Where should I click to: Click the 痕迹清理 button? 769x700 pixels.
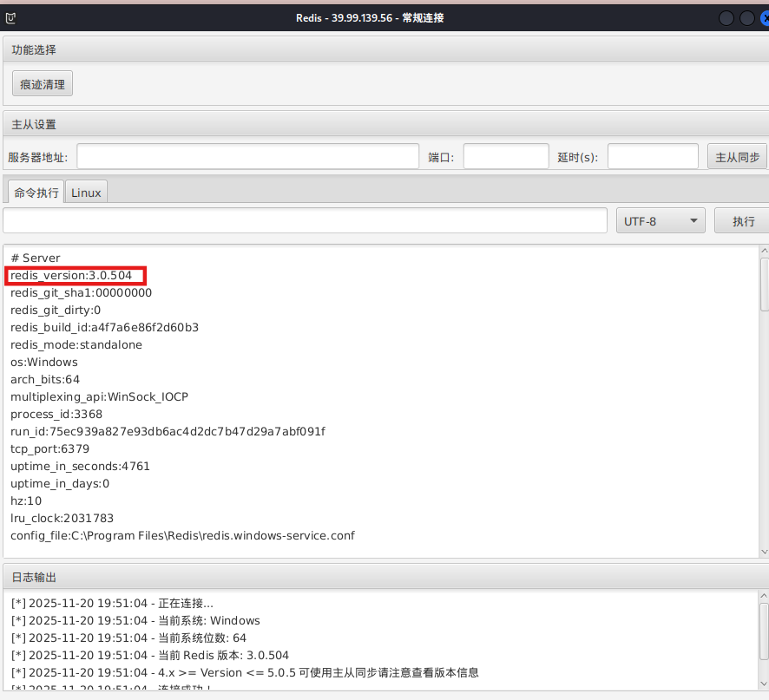pyautogui.click(x=43, y=84)
